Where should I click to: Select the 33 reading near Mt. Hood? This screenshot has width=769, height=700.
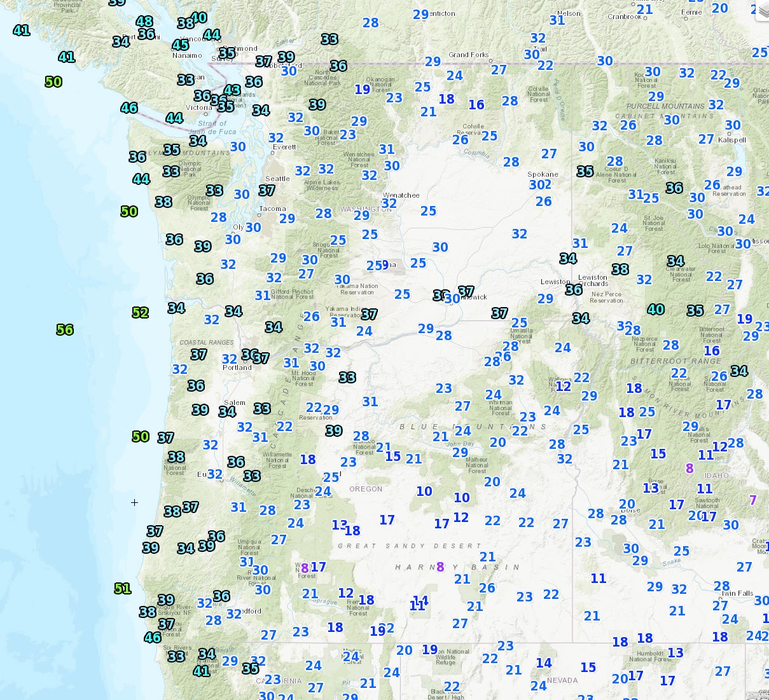click(x=347, y=378)
